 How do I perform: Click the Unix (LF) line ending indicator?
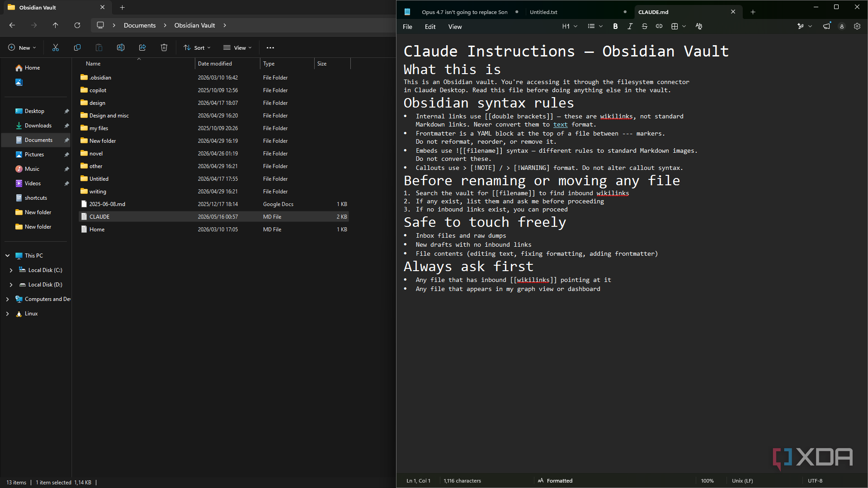coord(742,481)
